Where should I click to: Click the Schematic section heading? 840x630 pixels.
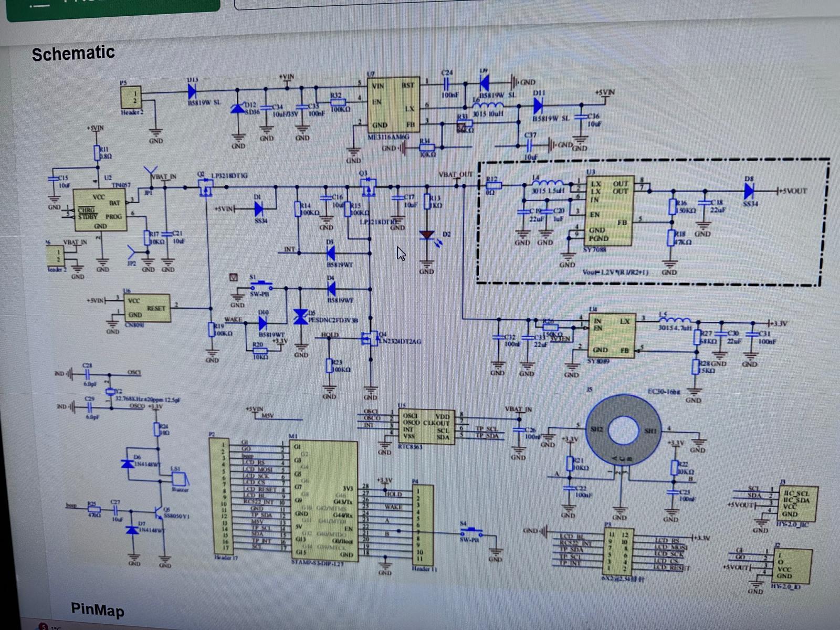73,54
